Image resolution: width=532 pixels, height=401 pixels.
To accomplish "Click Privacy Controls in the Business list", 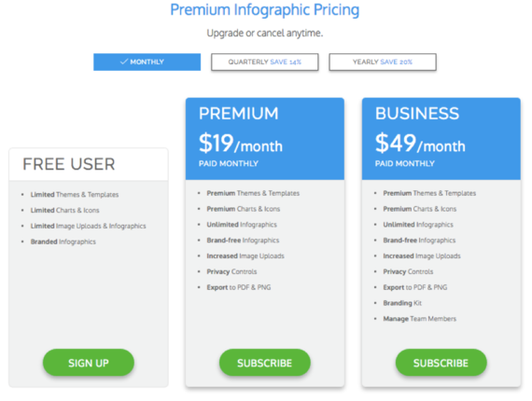I will point(408,272).
